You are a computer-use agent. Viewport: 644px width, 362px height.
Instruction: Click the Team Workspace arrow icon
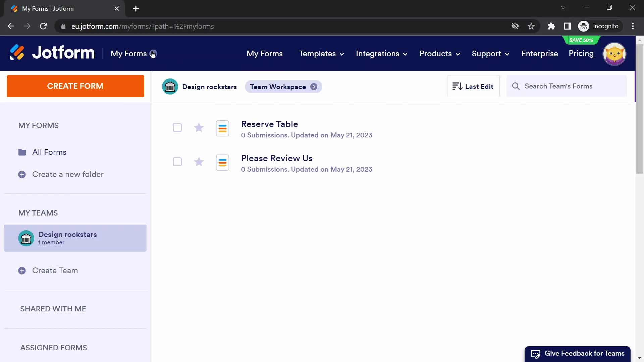click(x=314, y=87)
